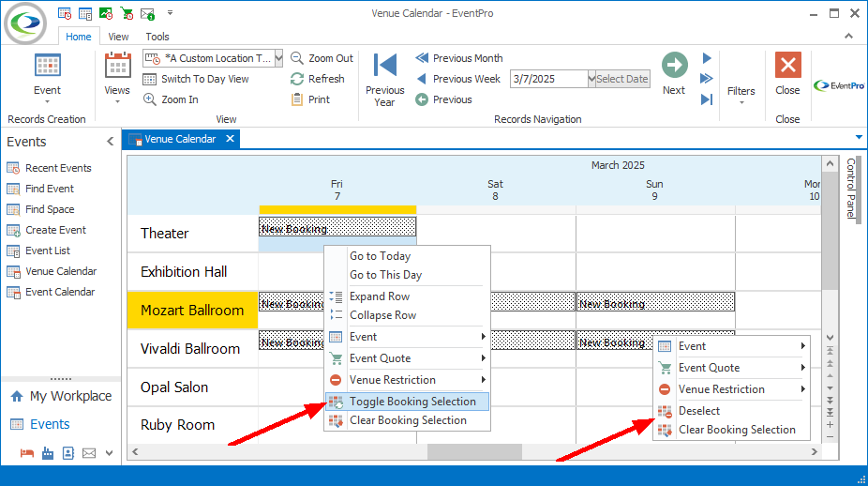Click the horizontal scrollbar thumb
Screen dimensions: 868x486
click(x=474, y=452)
